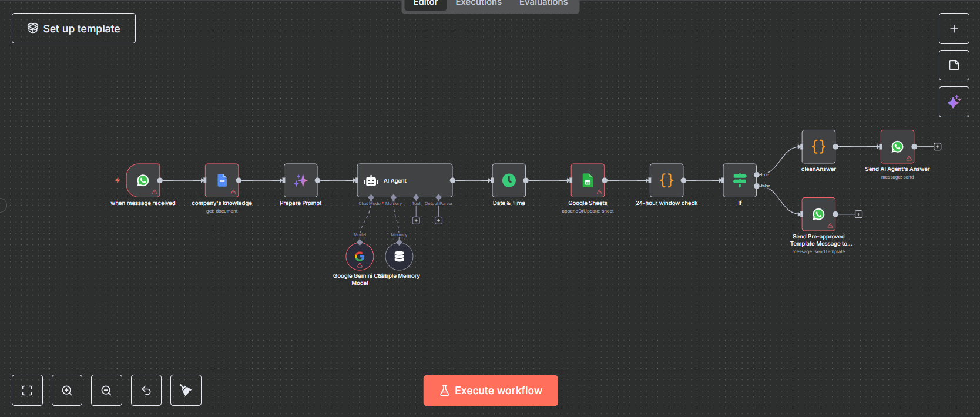The height and width of the screenshot is (417, 980).
Task: Open the If condition node
Action: click(x=740, y=180)
